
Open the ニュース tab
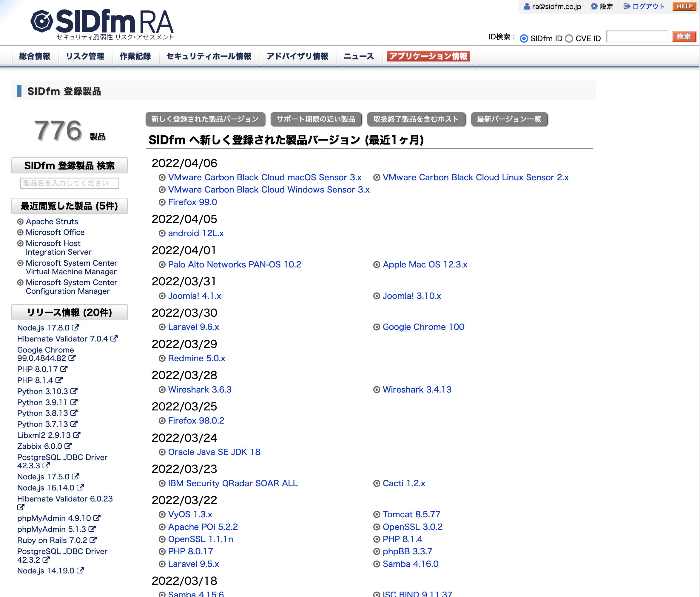pyautogui.click(x=359, y=56)
